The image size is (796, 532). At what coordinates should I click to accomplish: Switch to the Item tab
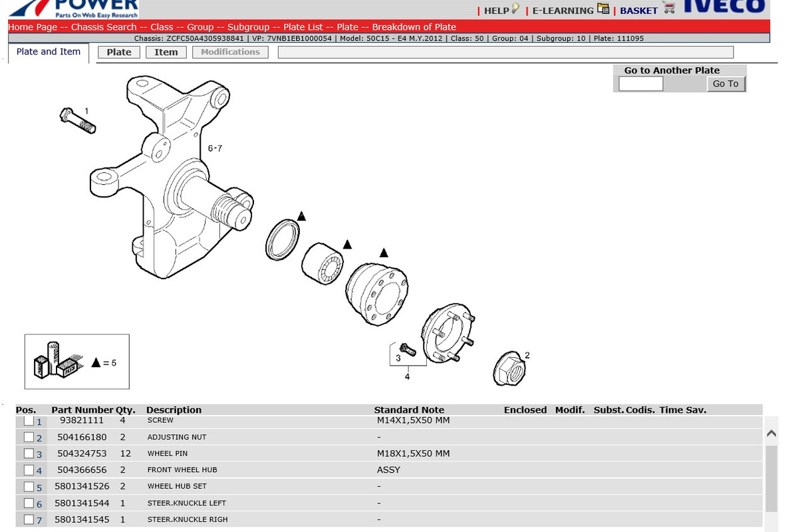166,52
